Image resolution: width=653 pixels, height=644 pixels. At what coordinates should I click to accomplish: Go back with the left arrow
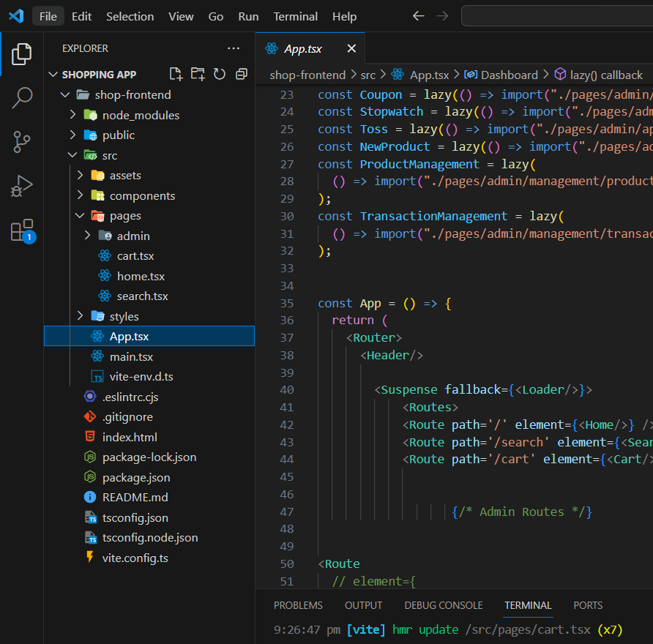(x=418, y=16)
